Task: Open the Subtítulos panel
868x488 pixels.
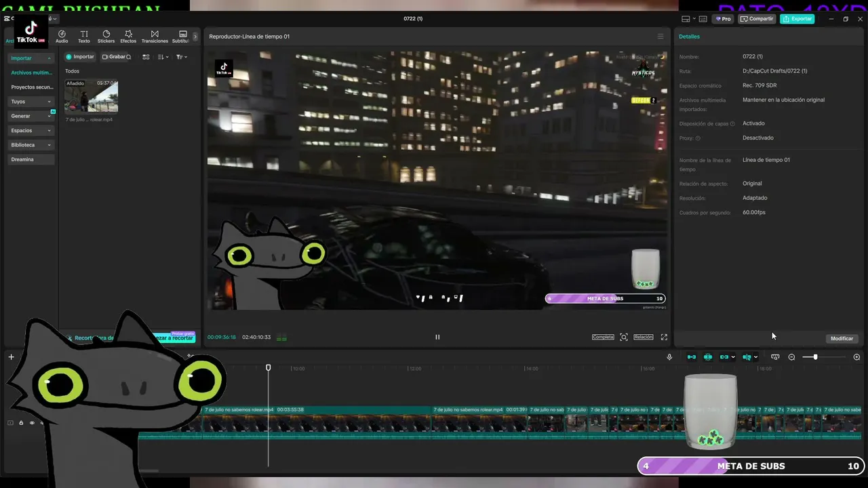Action: 182,37
